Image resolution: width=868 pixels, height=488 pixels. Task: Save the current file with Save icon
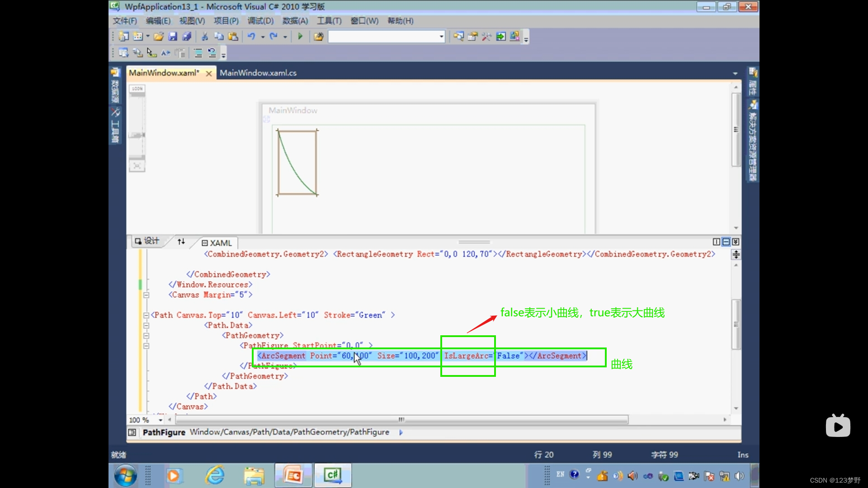point(173,37)
